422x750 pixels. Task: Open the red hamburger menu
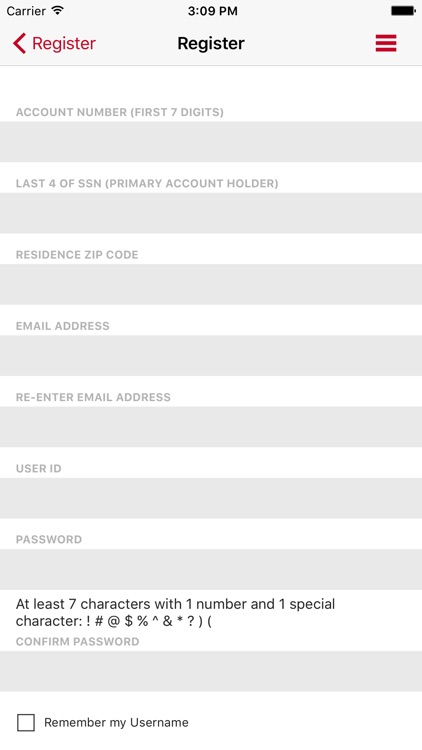[x=386, y=43]
